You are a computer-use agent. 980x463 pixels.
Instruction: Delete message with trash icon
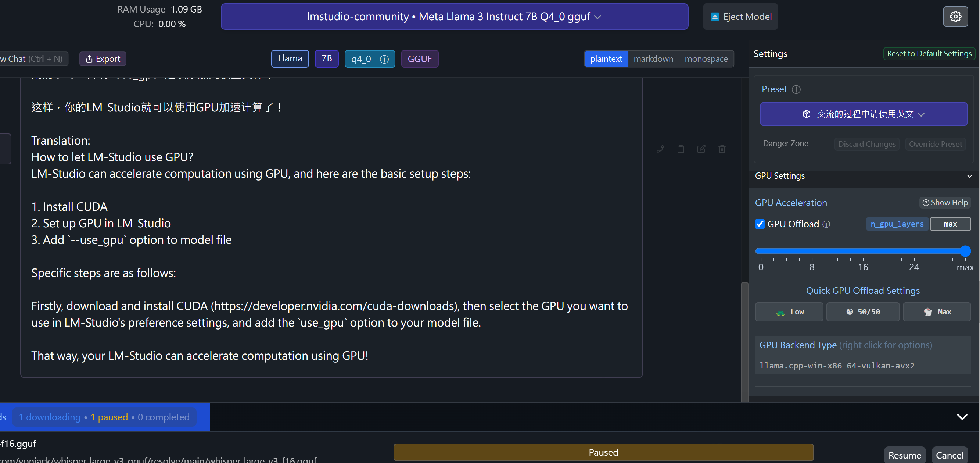(x=722, y=149)
